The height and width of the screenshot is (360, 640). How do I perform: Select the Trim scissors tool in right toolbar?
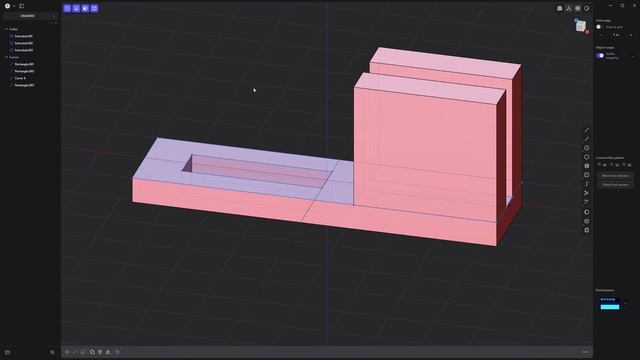pyautogui.click(x=587, y=193)
